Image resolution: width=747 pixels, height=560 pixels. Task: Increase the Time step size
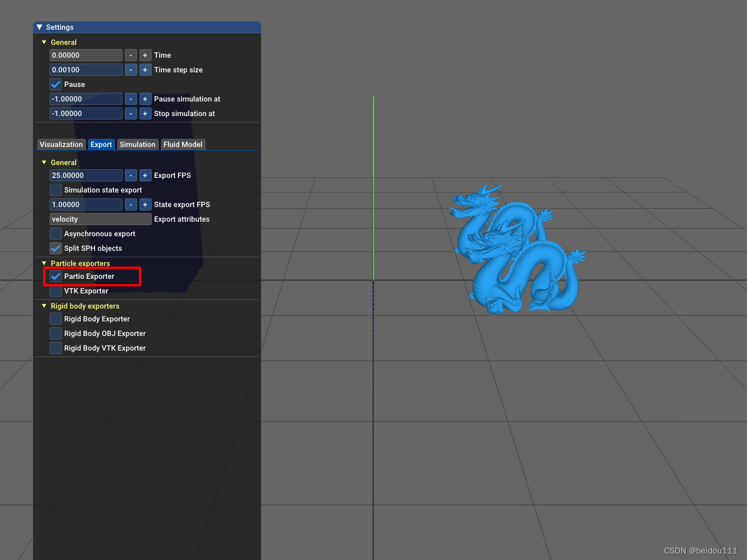(145, 70)
